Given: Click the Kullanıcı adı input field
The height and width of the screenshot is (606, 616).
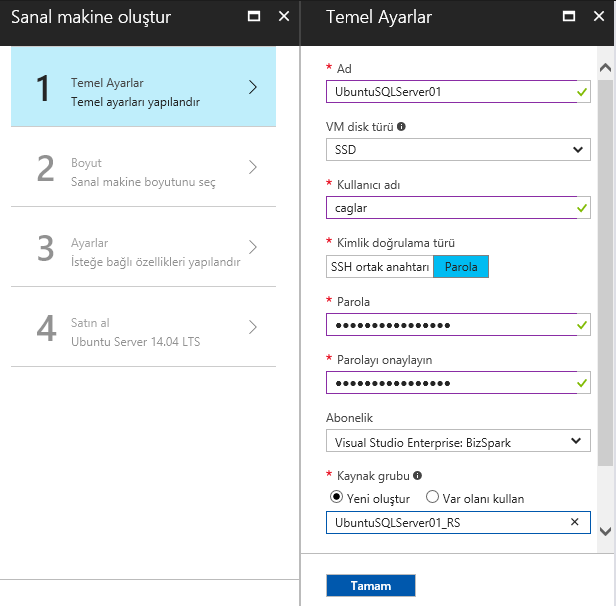Looking at the screenshot, I should (458, 207).
